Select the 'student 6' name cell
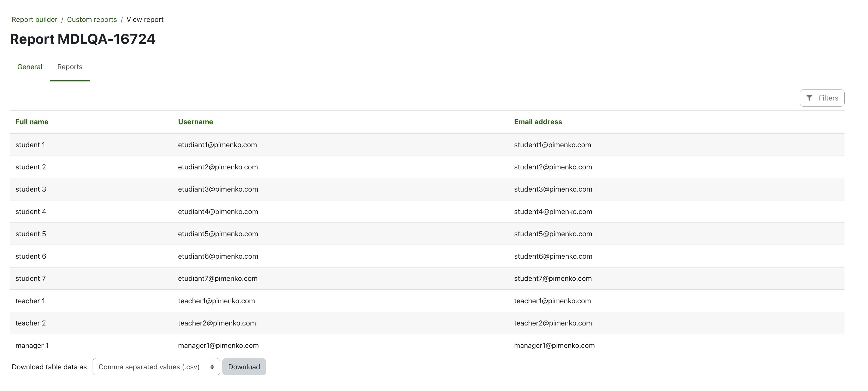 (31, 256)
